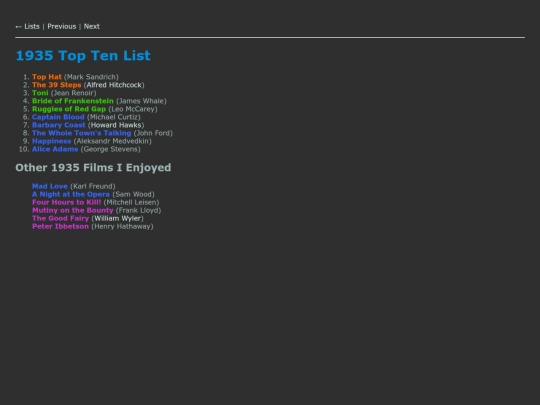Image resolution: width=540 pixels, height=405 pixels.
Task: Click the Barbary Coast title
Action: coord(59,125)
